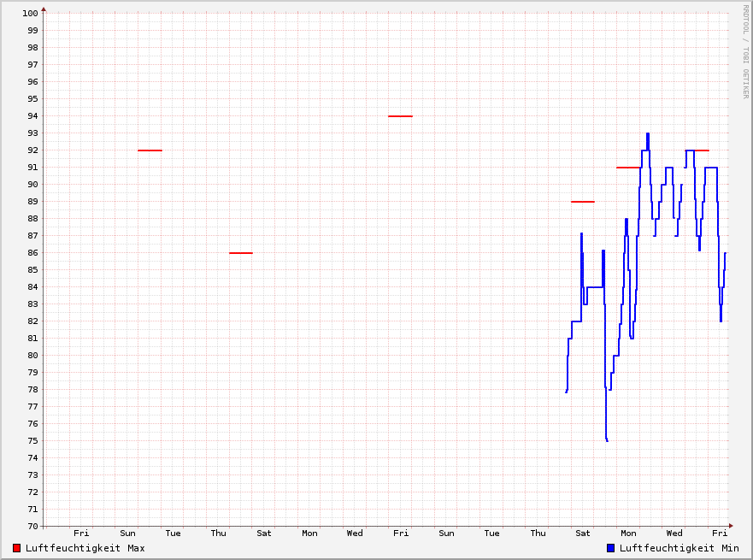Select the y-axis tick label "78"
This screenshot has height=560, width=753.
click(32, 390)
